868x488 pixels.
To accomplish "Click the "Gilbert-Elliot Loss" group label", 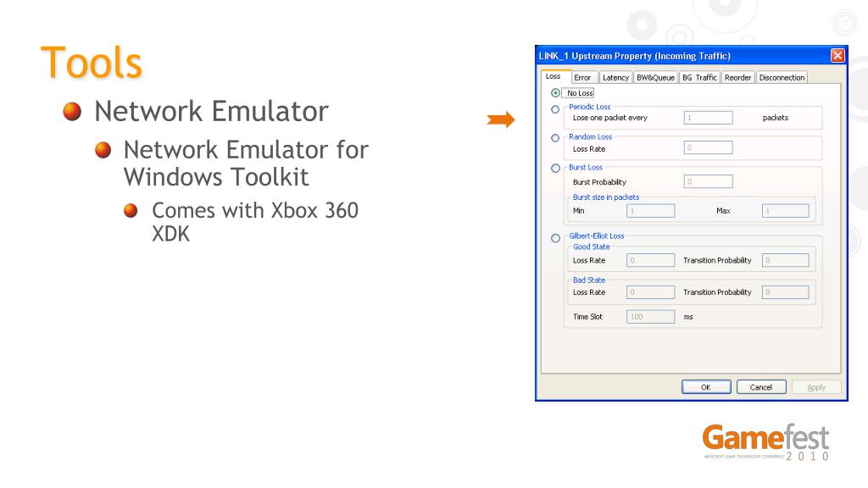I will 596,236.
